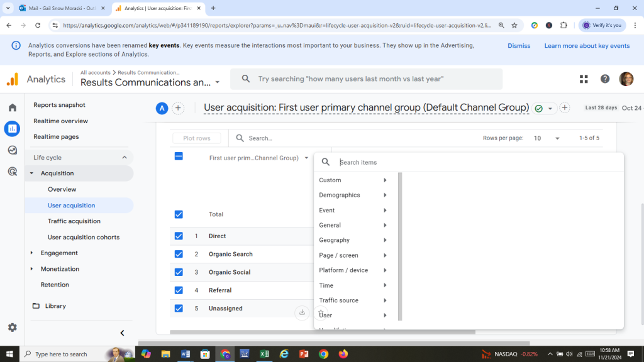Open the Platform / device submenu

point(353,270)
